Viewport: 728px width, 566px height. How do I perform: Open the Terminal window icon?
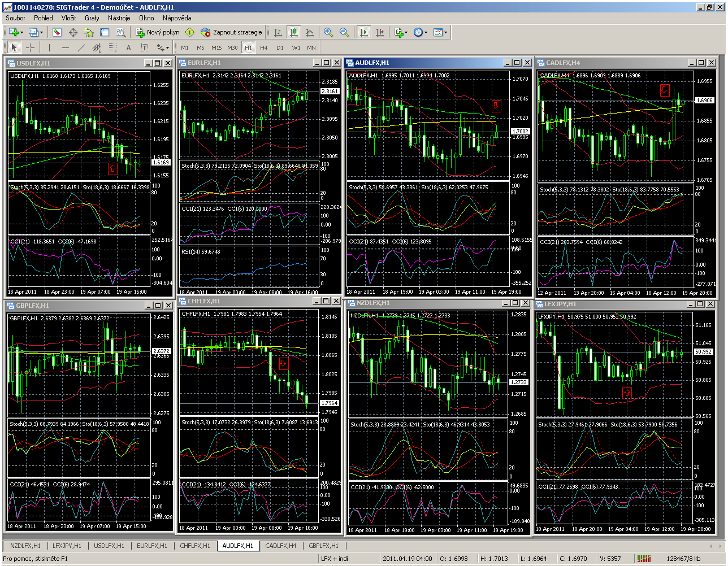click(105, 32)
